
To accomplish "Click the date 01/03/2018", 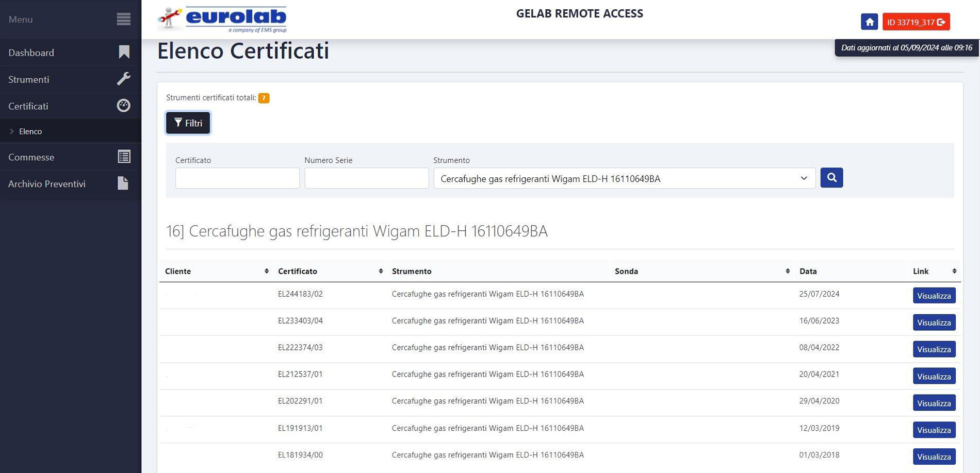I will coord(819,455).
